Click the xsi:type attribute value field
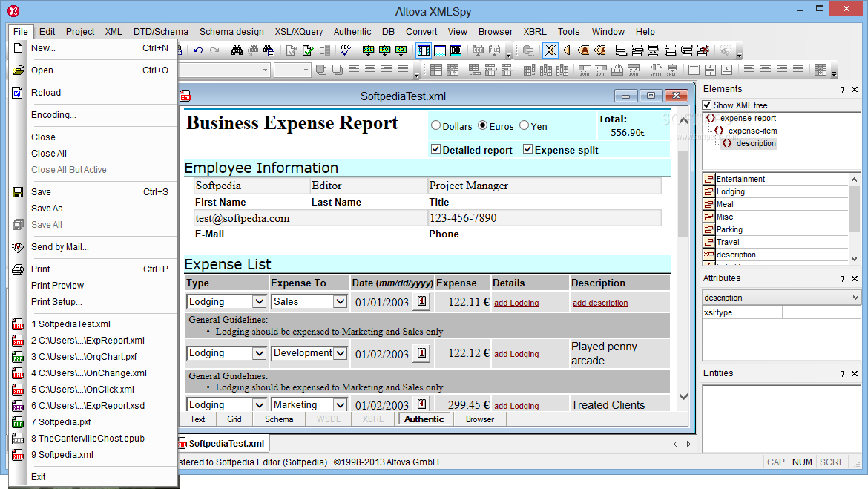This screenshot has height=489, width=868. coord(821,313)
